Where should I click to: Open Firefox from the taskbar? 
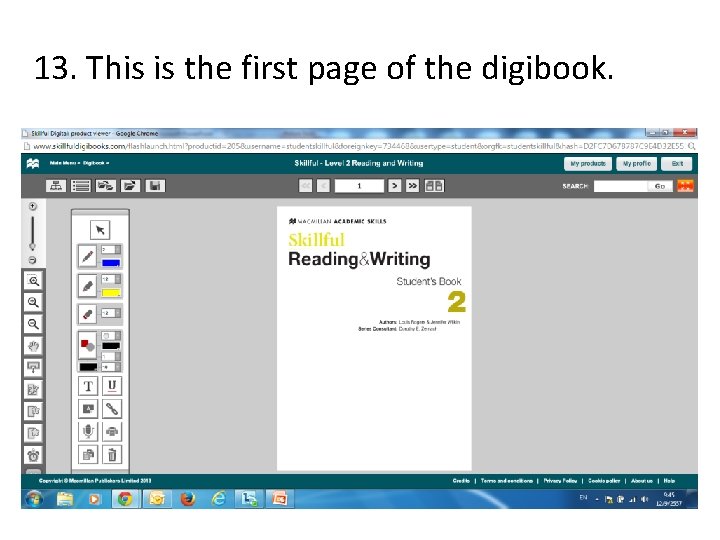187,499
